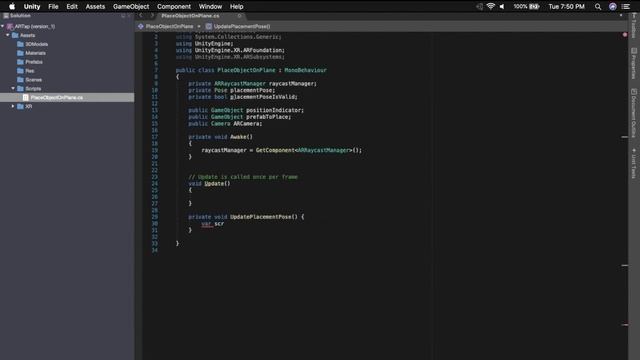Navigate forward with right arrow

152,16
